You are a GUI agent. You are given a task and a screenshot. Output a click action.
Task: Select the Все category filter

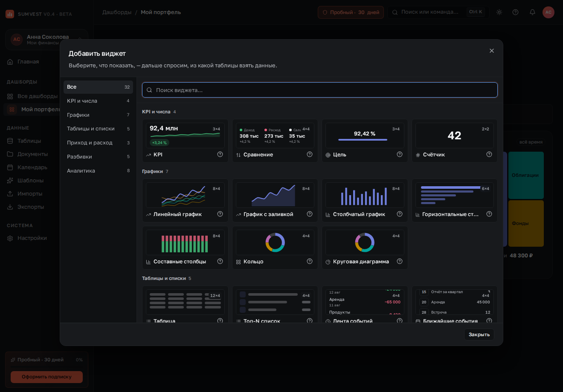point(98,87)
